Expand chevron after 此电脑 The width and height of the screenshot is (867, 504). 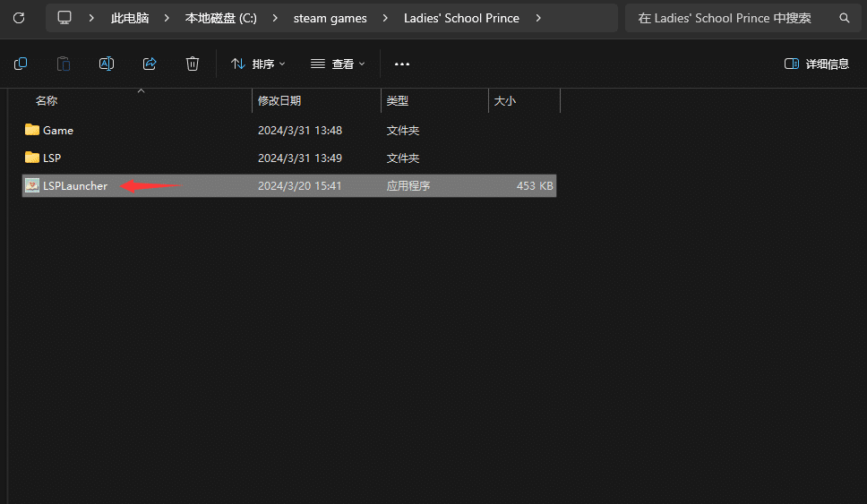pos(167,18)
